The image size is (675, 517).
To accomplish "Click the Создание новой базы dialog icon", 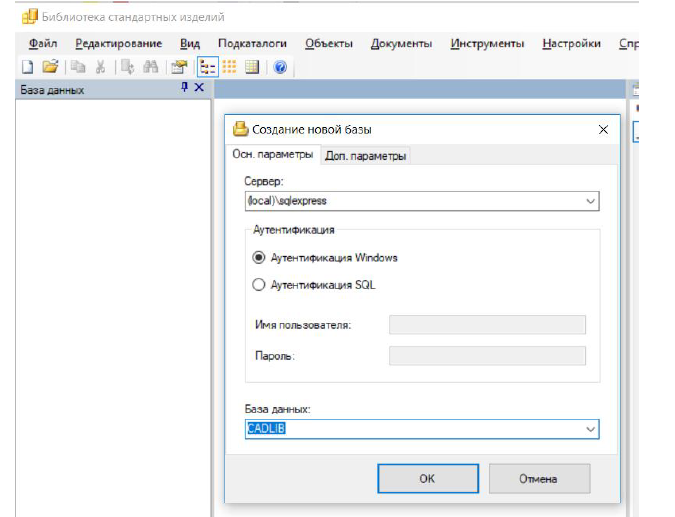I will pyautogui.click(x=241, y=129).
